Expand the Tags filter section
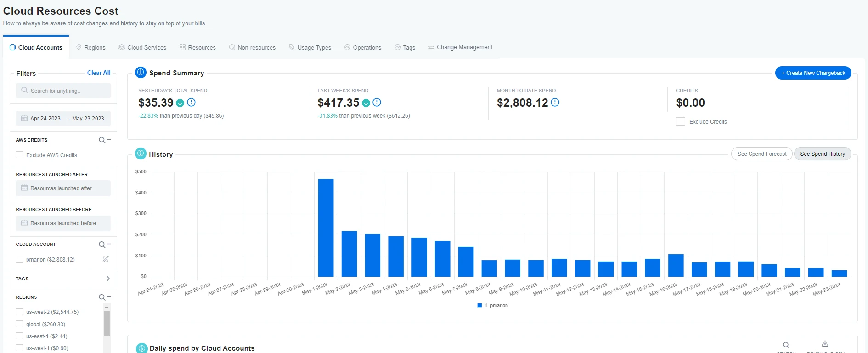This screenshot has width=868, height=353. (x=108, y=279)
